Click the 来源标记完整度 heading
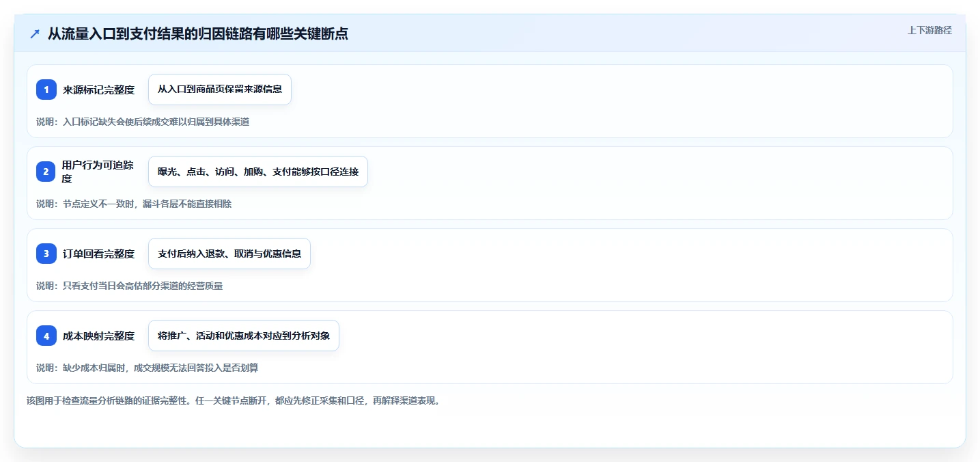This screenshot has width=980, height=462. pos(98,90)
